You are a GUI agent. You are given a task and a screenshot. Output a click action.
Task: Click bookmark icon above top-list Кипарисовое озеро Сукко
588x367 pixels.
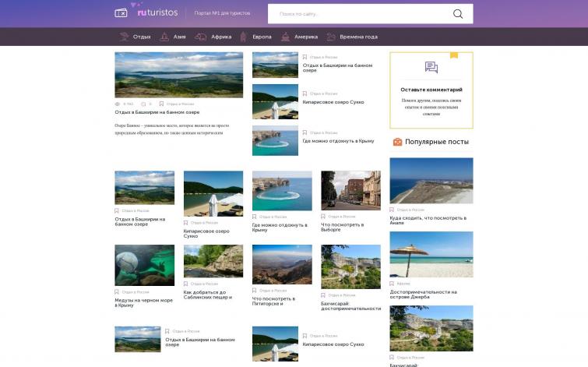click(x=305, y=94)
